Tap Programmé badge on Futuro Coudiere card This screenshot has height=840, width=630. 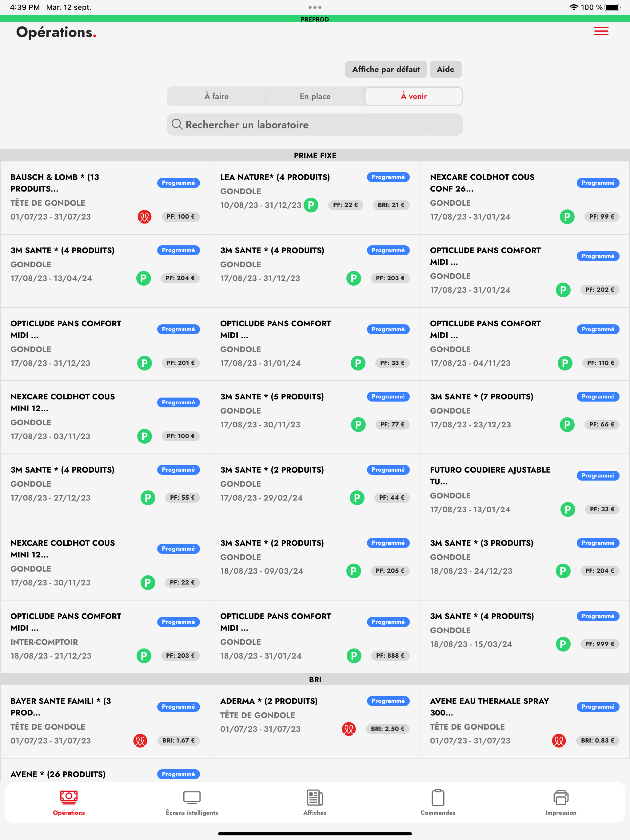(598, 476)
